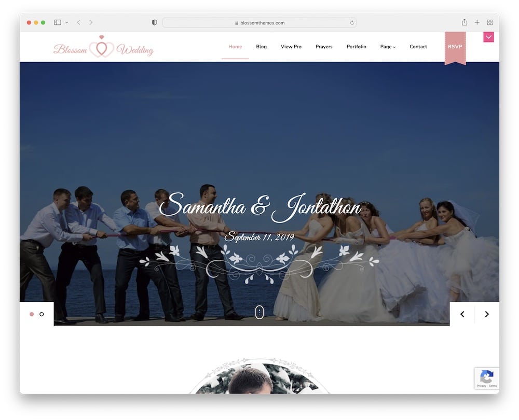Open the sidebar options dropdown chevron
Image resolution: width=519 pixels, height=420 pixels.
[66, 22]
